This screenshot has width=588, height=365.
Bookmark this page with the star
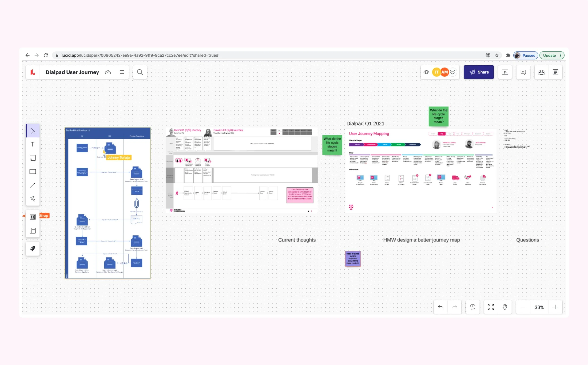coord(497,55)
